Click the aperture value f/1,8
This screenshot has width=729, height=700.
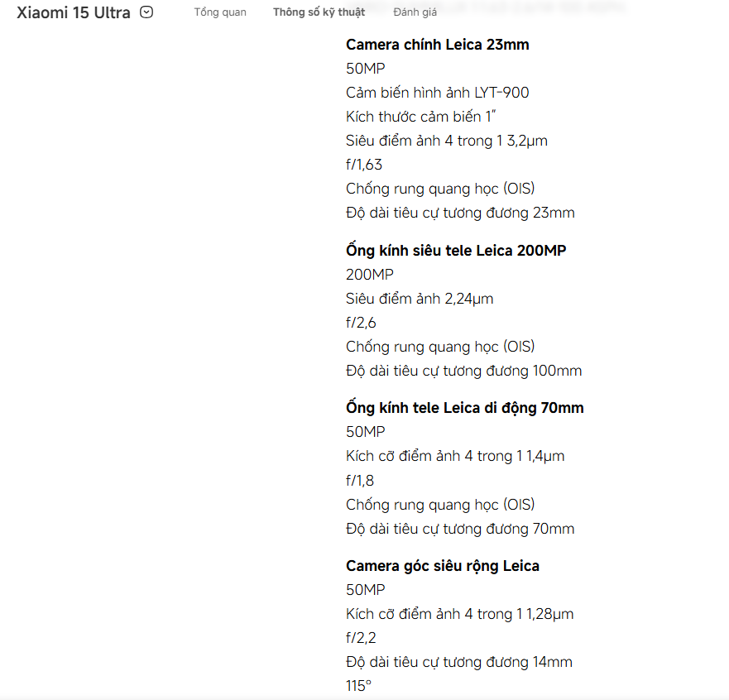360,481
